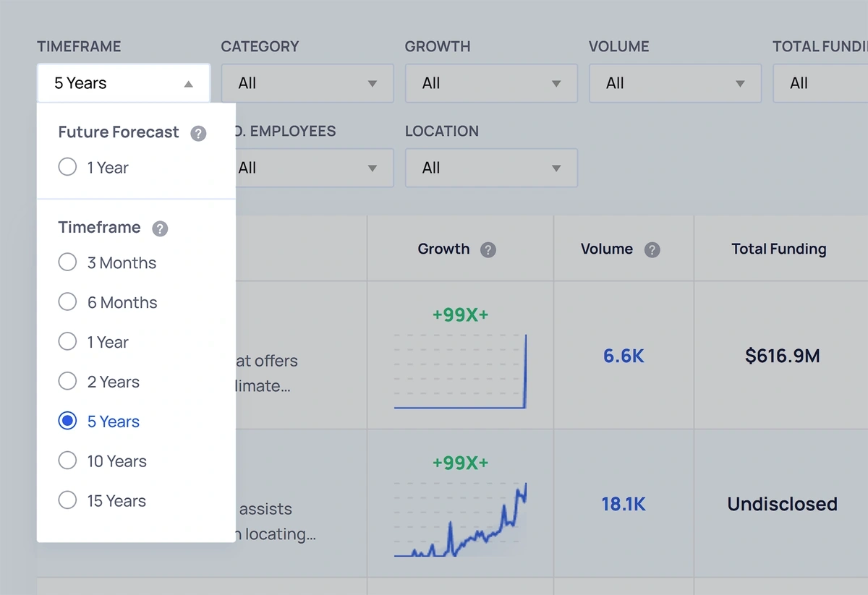Open the Total Funding filter dropdown
Viewport: 868px width, 595px height.
(x=820, y=83)
